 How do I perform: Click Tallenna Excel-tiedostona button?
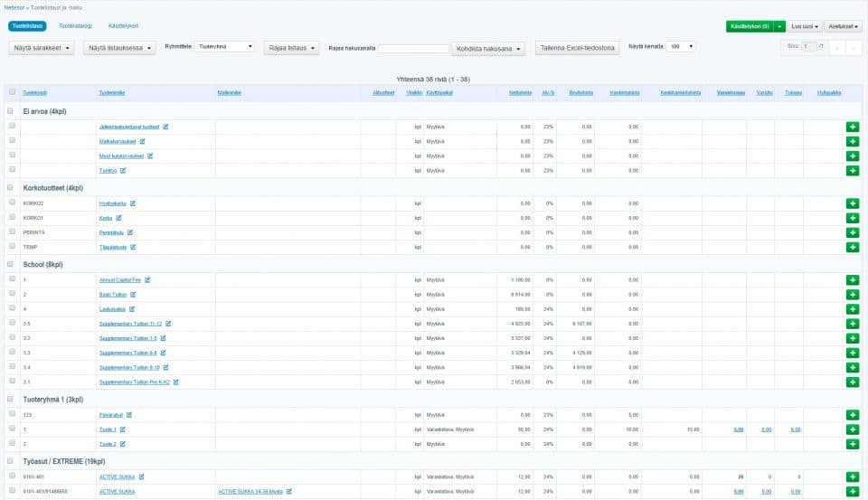pyautogui.click(x=577, y=48)
